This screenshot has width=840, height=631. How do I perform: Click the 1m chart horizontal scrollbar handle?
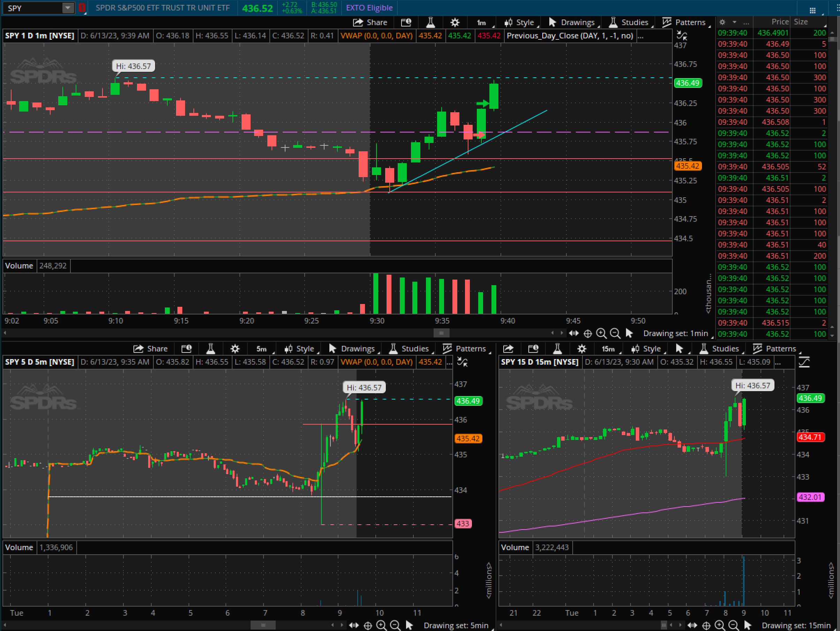point(441,333)
